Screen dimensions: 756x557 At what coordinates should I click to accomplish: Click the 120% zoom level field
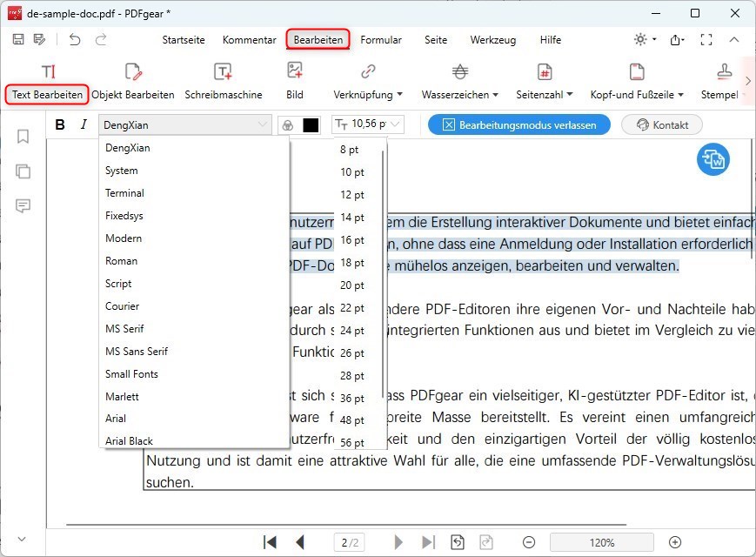click(602, 542)
